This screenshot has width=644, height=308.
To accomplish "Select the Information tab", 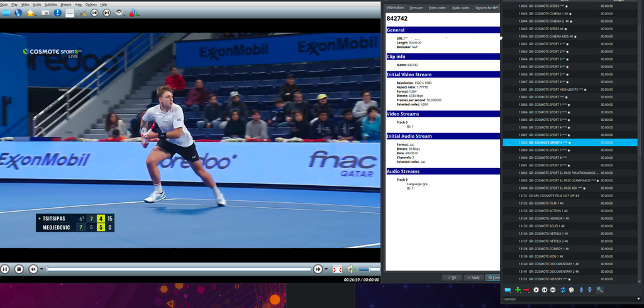I will (x=395, y=8).
